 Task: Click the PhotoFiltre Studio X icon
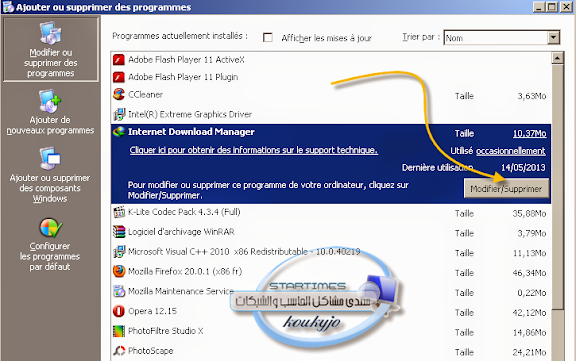(119, 331)
